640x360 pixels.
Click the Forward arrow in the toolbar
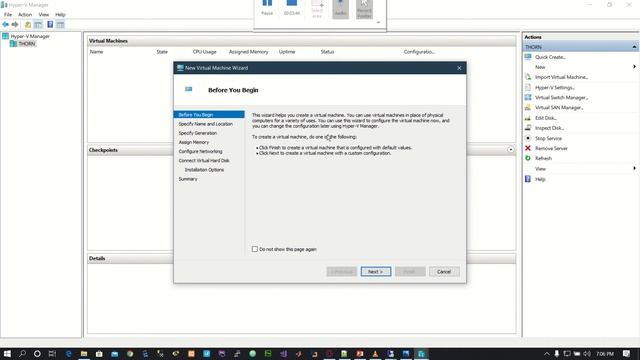tap(15, 25)
